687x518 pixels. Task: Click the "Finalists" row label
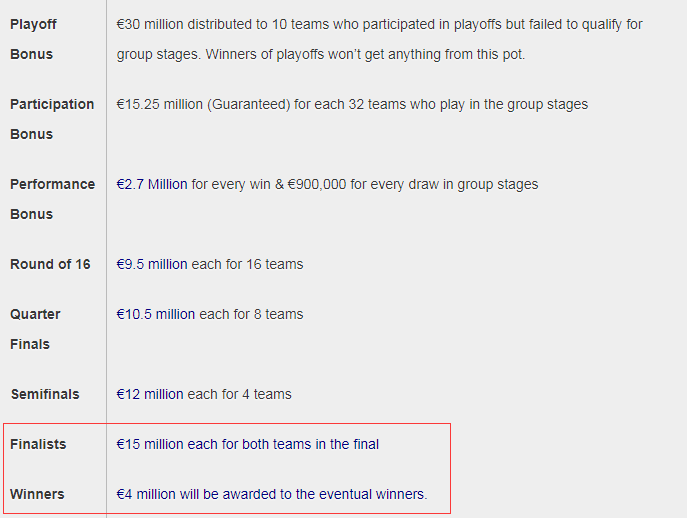coord(38,444)
